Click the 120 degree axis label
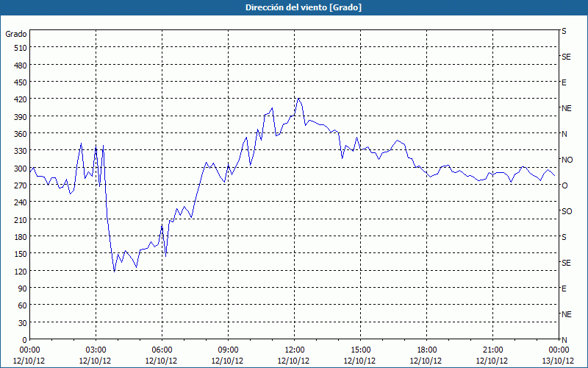 point(21,272)
